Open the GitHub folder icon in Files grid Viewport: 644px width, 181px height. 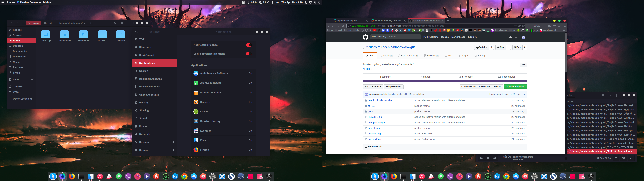tap(102, 34)
